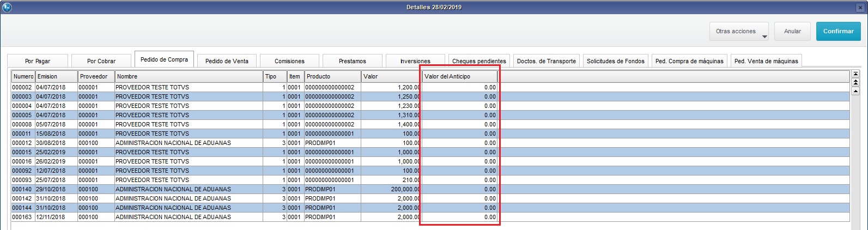Click the Item column header
The image size is (868, 230).
coord(295,76)
